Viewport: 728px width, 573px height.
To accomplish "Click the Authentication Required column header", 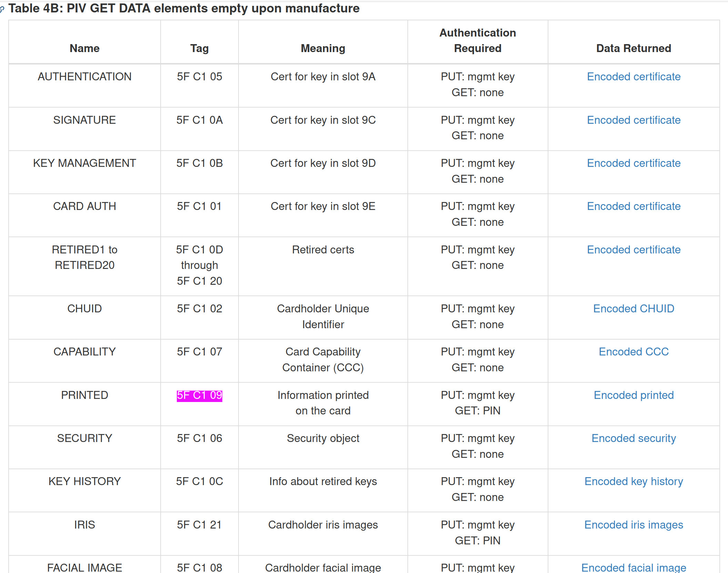I will click(477, 41).
